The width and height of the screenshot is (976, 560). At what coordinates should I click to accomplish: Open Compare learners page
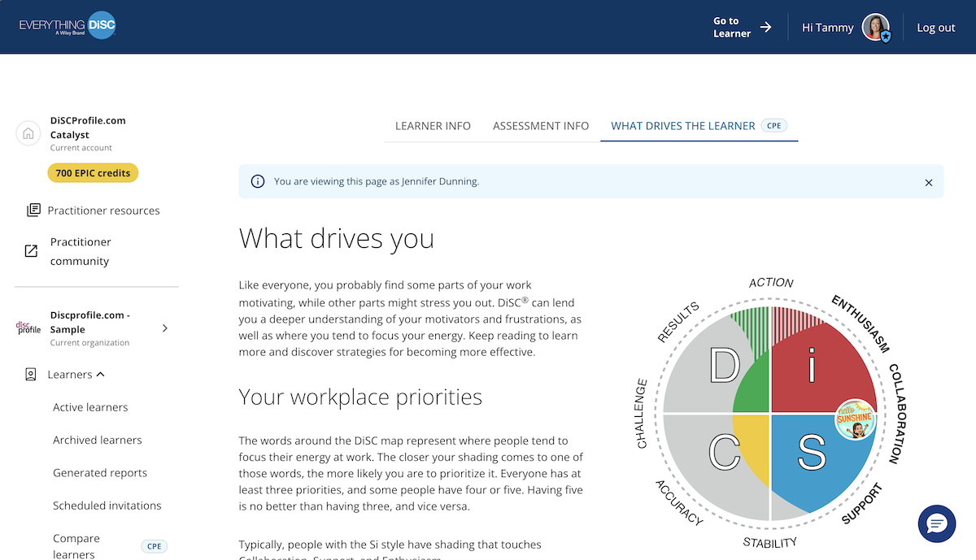76,546
